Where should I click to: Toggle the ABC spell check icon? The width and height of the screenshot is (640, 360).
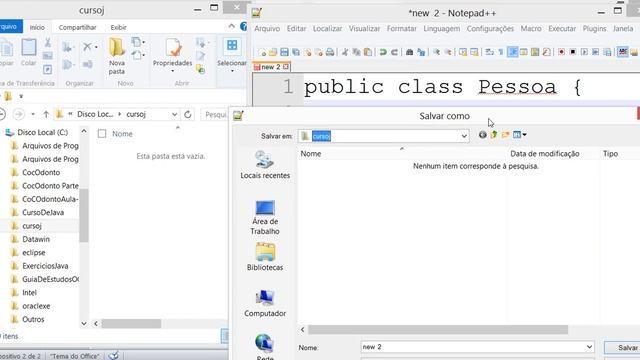click(622, 52)
